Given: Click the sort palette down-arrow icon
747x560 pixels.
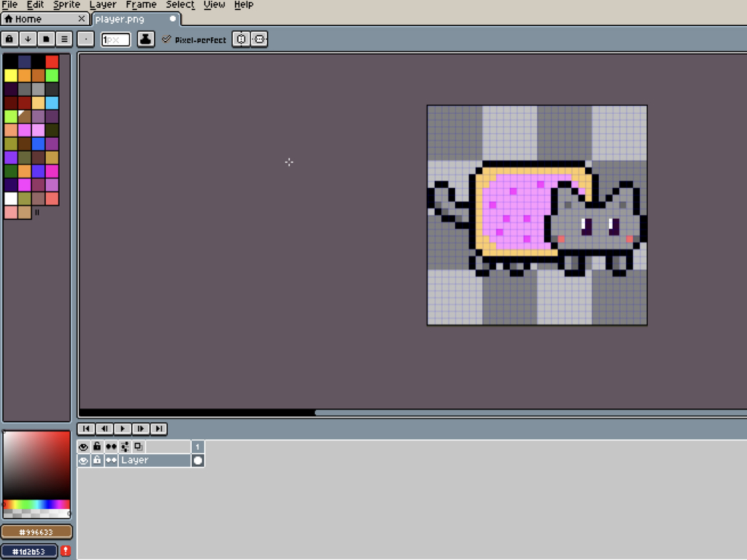Looking at the screenshot, I should [x=28, y=39].
